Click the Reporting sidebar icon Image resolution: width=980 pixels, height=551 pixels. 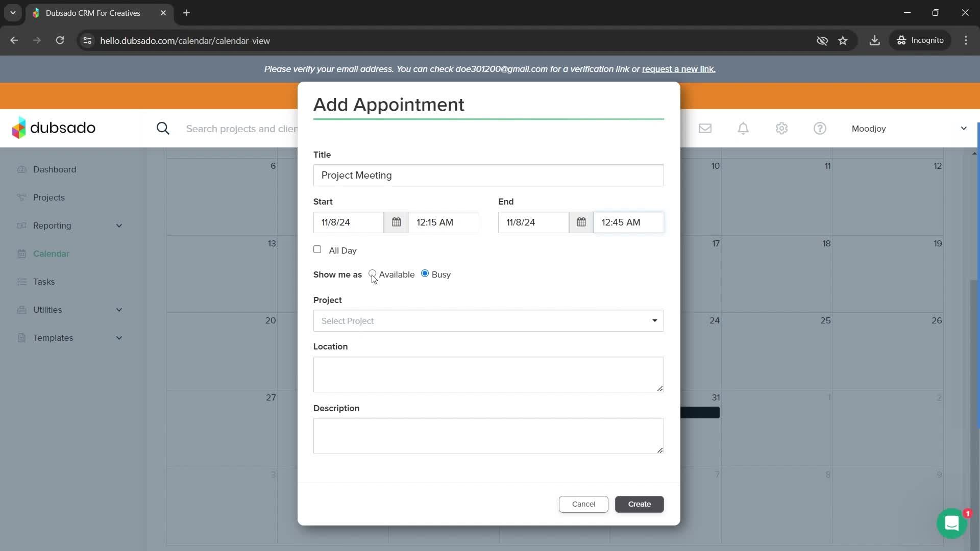pyautogui.click(x=21, y=226)
